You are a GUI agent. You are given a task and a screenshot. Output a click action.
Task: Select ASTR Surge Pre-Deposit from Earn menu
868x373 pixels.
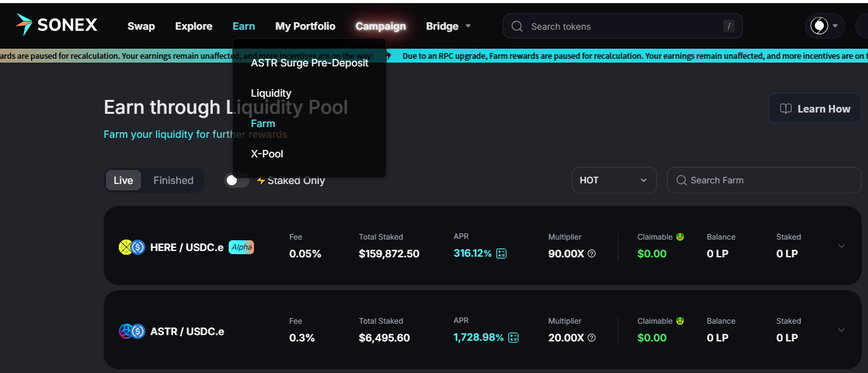[x=310, y=63]
